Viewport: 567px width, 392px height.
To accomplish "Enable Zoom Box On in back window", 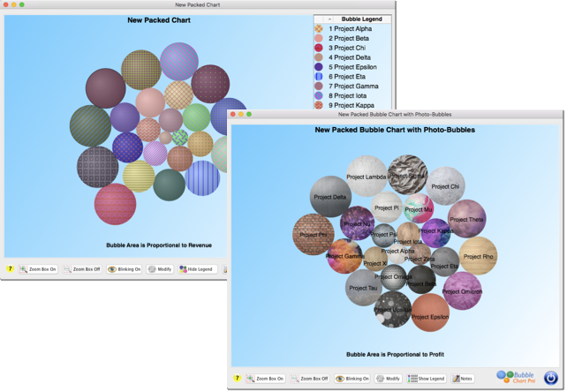I will coord(37,268).
